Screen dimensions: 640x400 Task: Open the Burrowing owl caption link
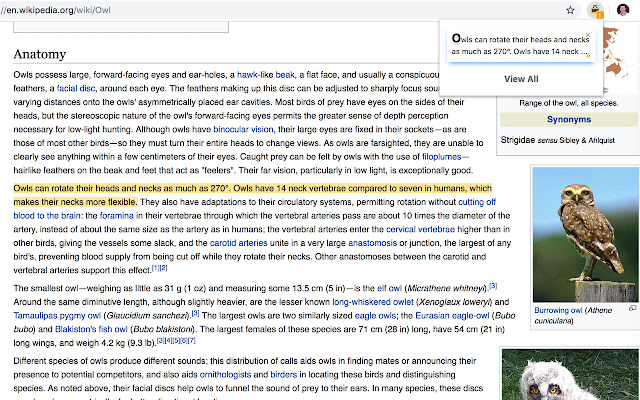(x=558, y=310)
